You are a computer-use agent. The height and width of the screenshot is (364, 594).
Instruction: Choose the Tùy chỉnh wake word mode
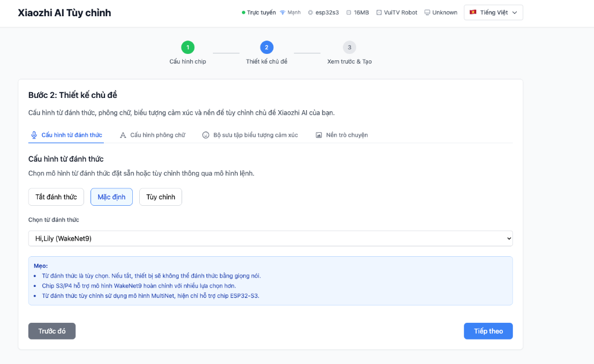click(161, 197)
